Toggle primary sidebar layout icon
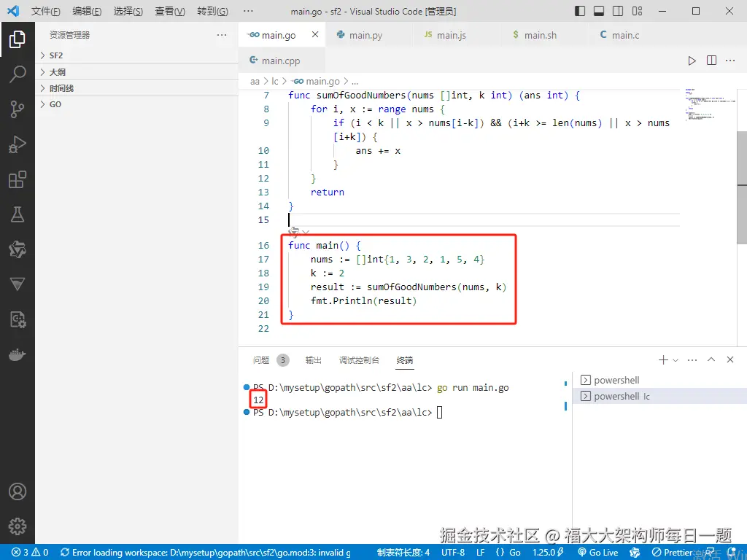The height and width of the screenshot is (560, 747). (x=580, y=11)
